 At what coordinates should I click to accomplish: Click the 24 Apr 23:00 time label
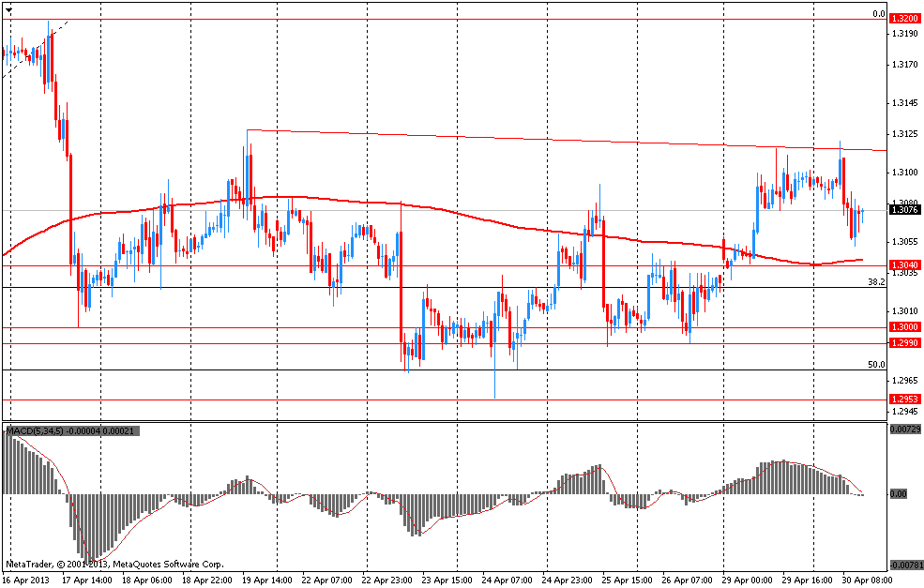coord(568,580)
